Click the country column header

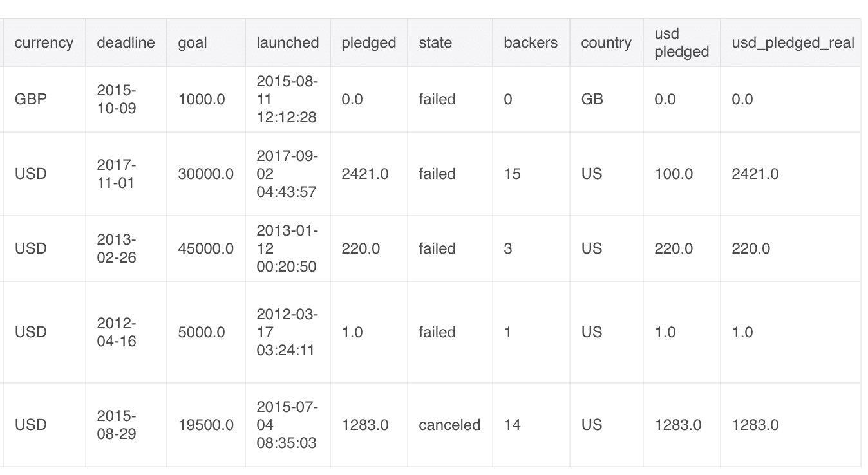click(606, 42)
